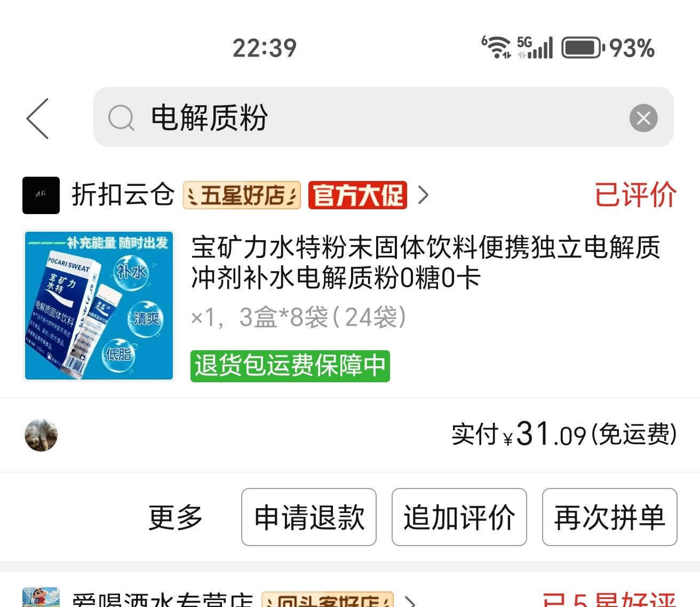This screenshot has width=700, height=607.
Task: Tap the 官方大促 promotion badge
Action: tap(357, 195)
